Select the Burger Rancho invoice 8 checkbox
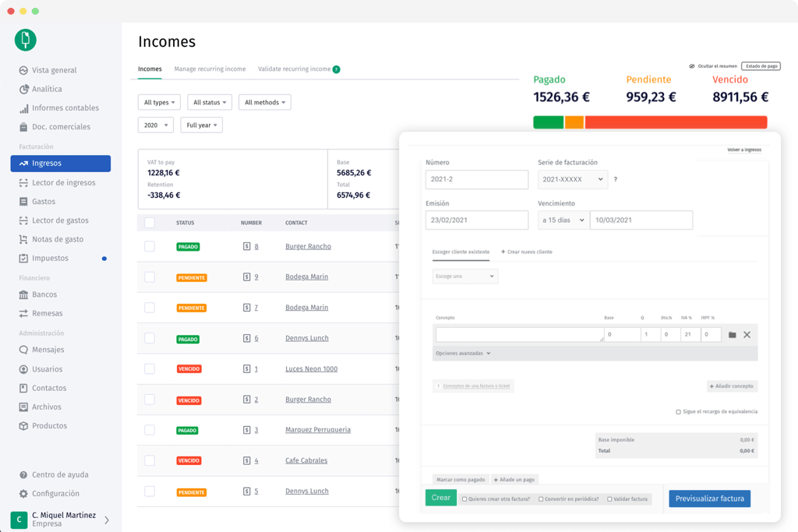 pyautogui.click(x=150, y=247)
